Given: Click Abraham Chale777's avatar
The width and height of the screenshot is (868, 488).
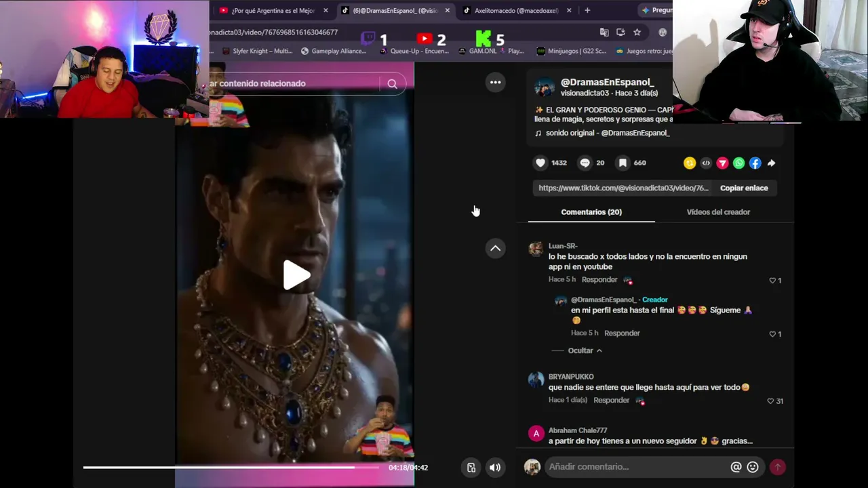Looking at the screenshot, I should 536,433.
